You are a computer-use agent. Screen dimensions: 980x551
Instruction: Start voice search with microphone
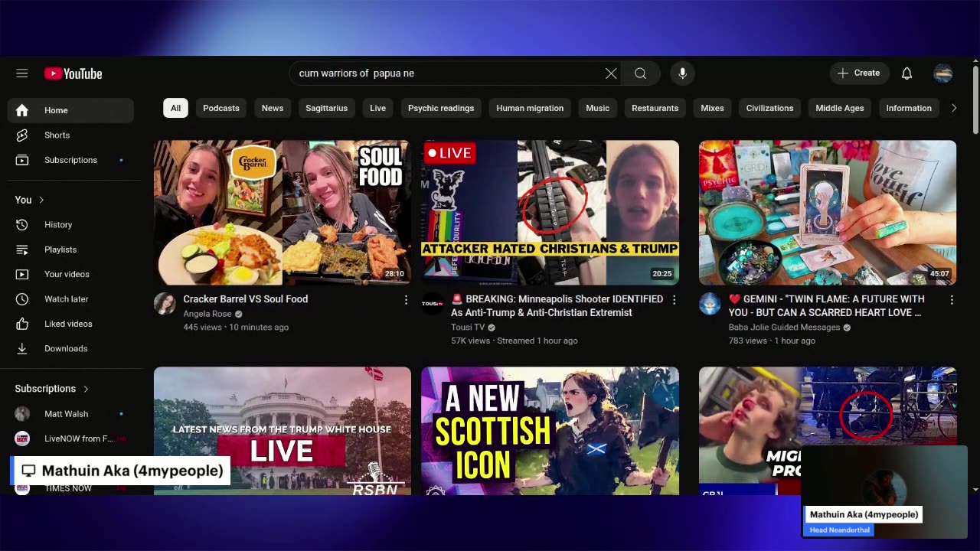(683, 73)
